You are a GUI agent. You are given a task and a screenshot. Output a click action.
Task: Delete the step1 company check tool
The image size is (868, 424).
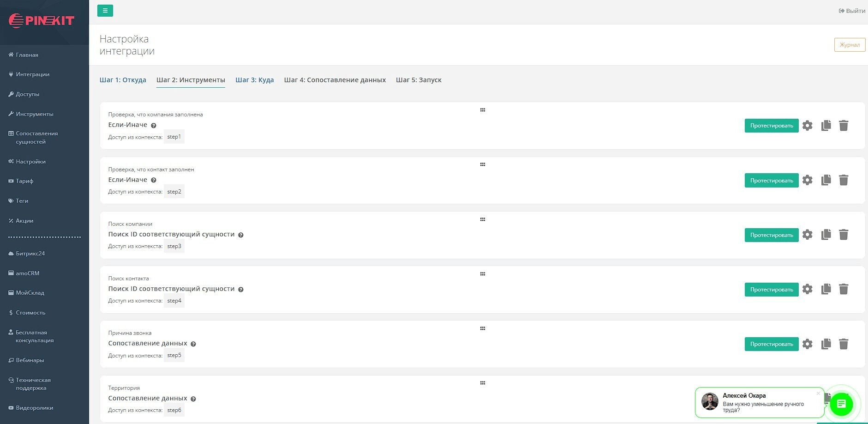pos(844,126)
